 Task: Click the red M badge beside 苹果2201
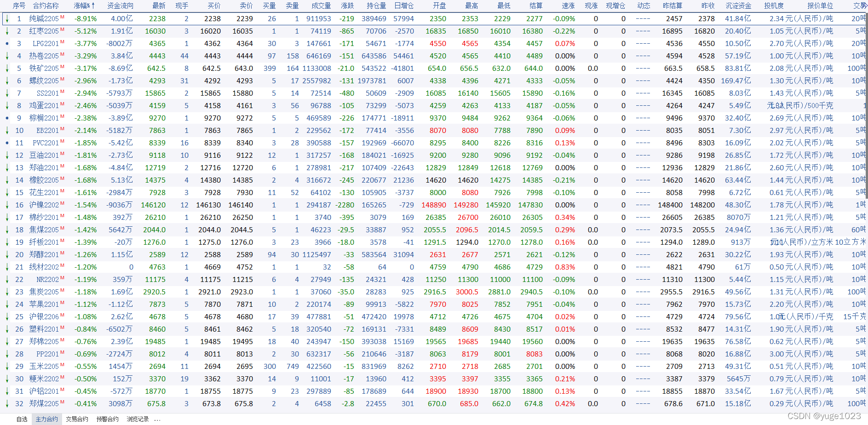click(62, 303)
